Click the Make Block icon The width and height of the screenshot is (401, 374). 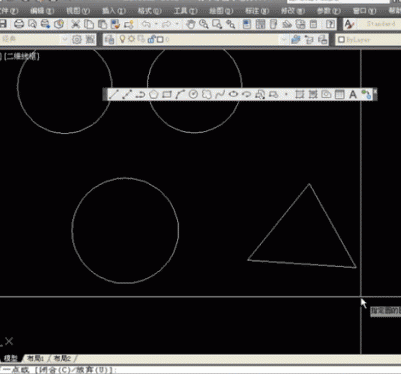(x=273, y=94)
